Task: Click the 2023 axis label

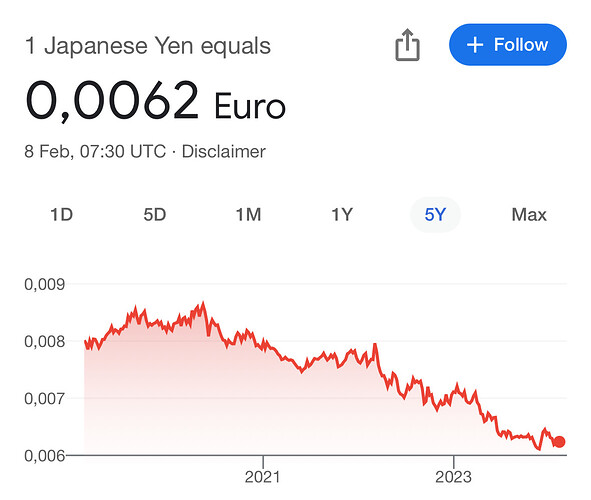Action: [x=453, y=477]
